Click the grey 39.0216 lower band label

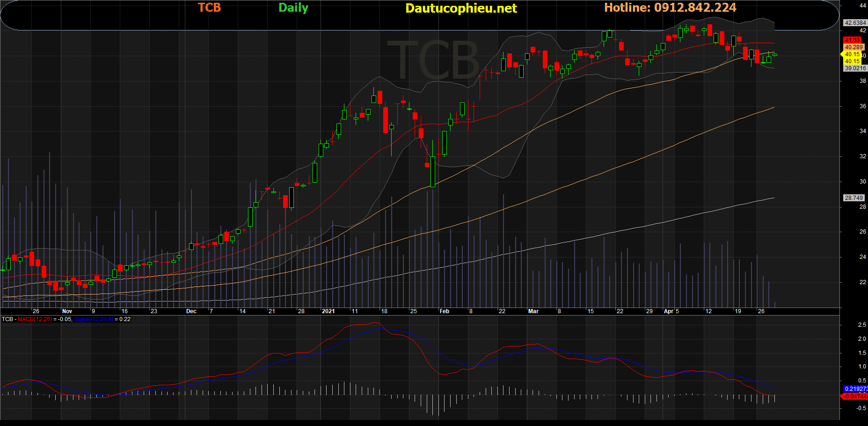(855, 68)
